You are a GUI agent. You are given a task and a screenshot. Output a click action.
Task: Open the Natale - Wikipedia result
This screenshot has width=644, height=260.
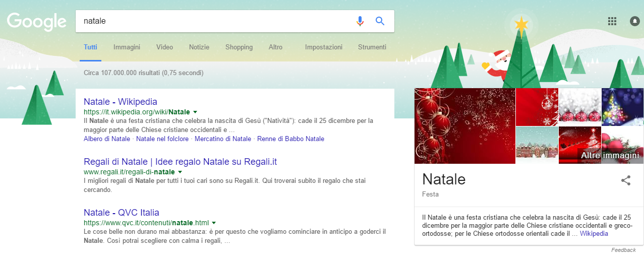(x=121, y=101)
